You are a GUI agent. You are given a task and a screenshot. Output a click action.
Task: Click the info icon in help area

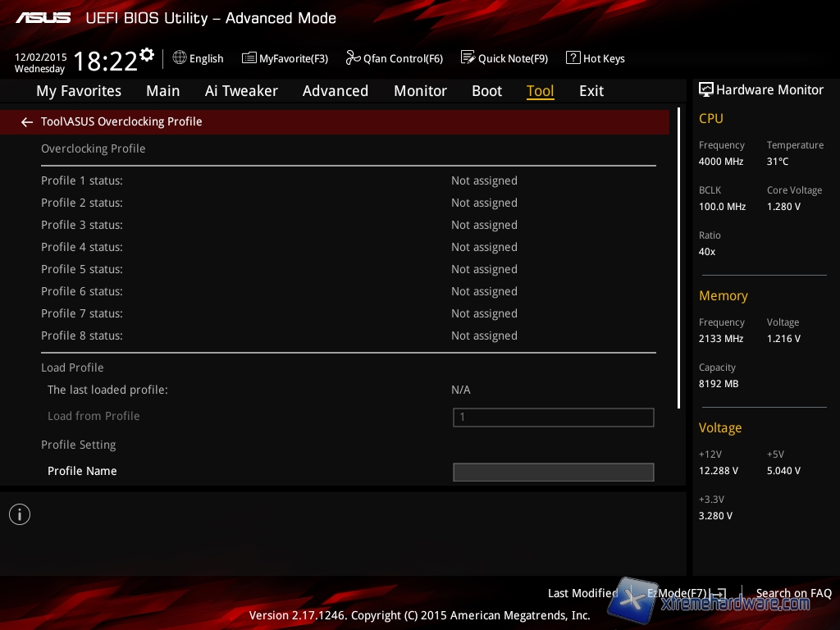[x=20, y=514]
